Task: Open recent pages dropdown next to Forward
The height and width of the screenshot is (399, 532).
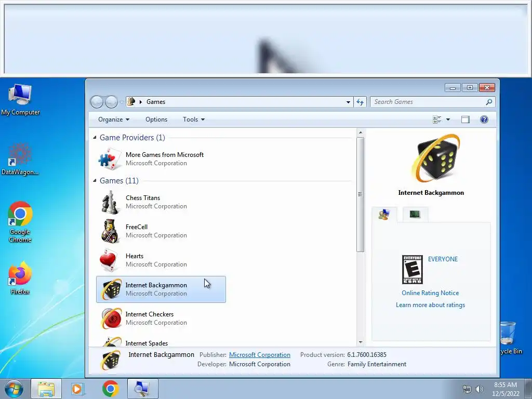Action: click(x=122, y=102)
